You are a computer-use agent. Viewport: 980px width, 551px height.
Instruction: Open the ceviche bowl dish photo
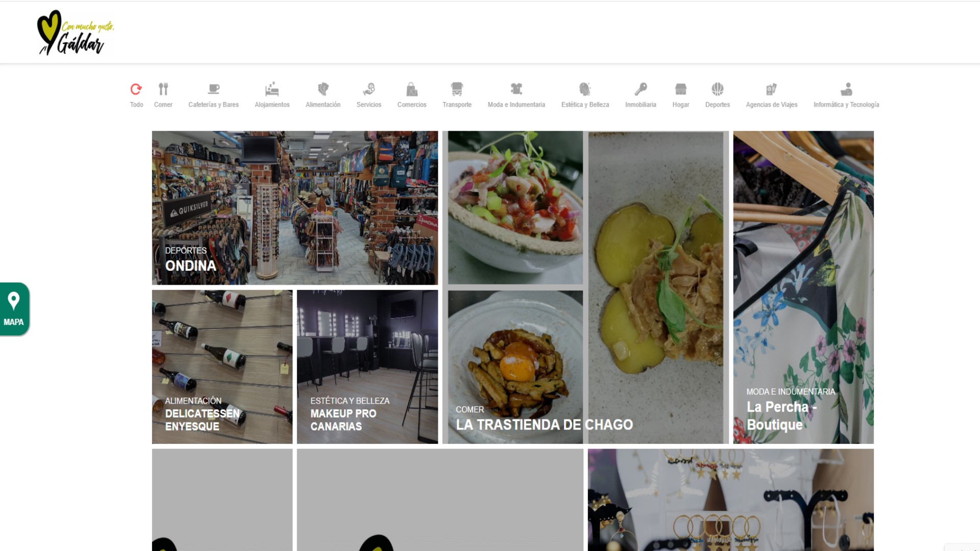tap(515, 208)
